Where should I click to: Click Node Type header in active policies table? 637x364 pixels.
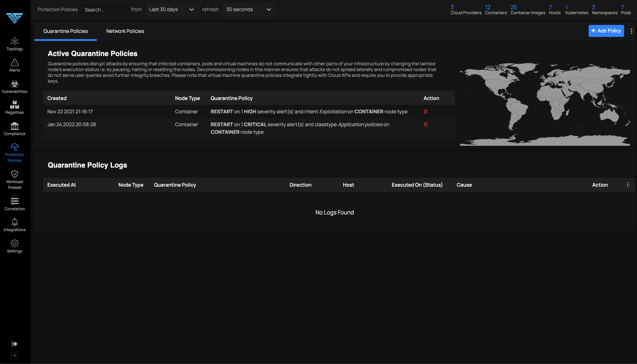click(187, 98)
